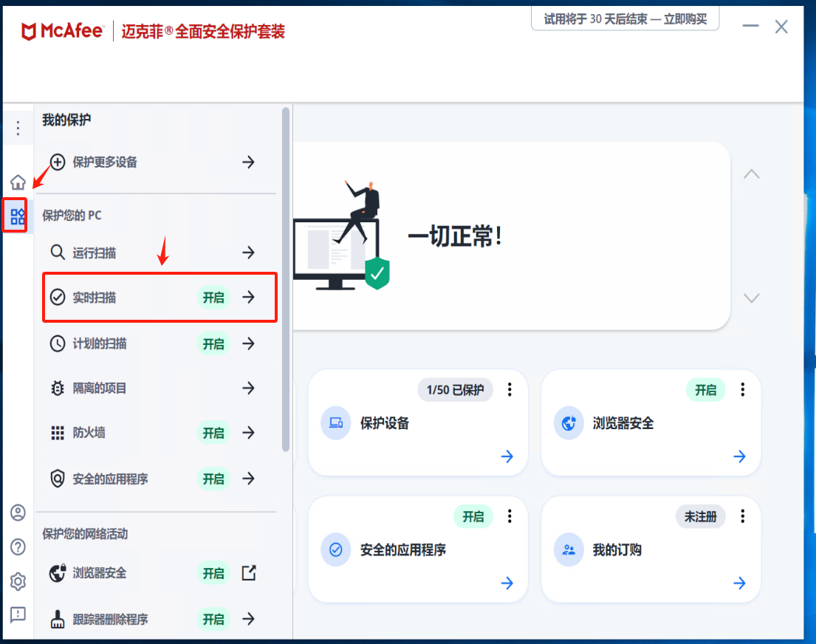Expand 实时扫描 with its arrow

tap(248, 298)
